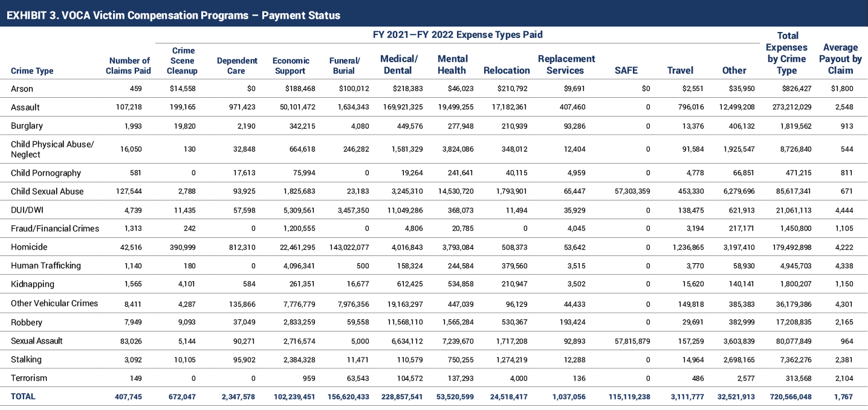Click the 'Assault' row label

[25, 107]
